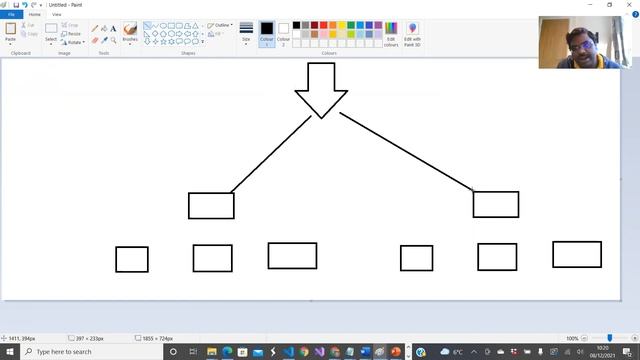Select the Eraser tool
Screen dimensions: 640x360
point(95,40)
